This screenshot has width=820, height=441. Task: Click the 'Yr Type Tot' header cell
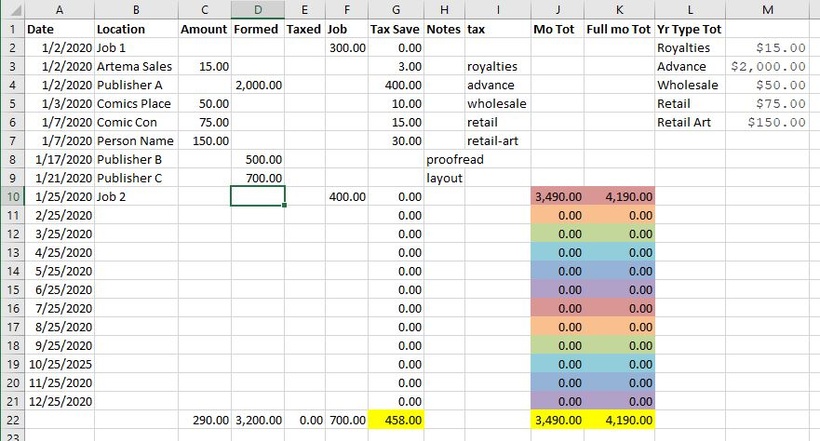[690, 29]
